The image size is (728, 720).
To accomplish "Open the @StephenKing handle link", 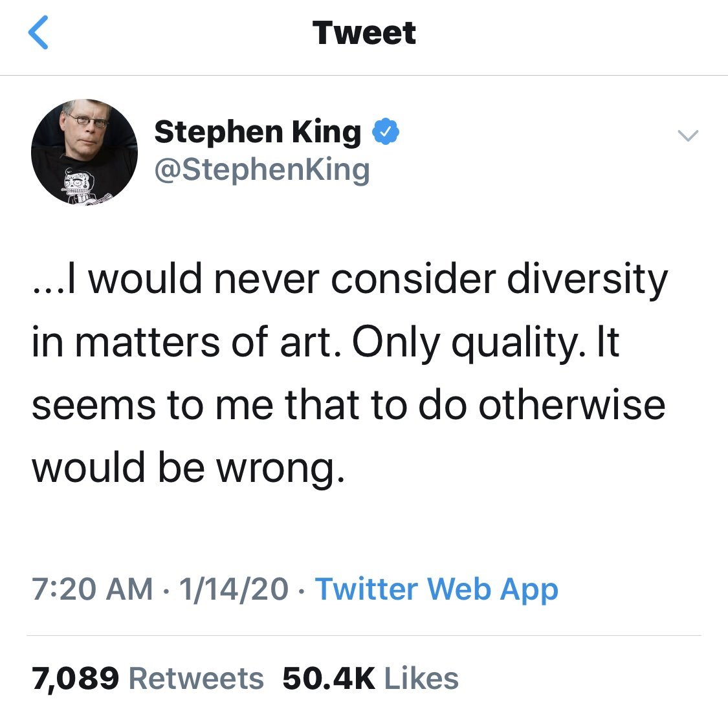I will coord(261,169).
